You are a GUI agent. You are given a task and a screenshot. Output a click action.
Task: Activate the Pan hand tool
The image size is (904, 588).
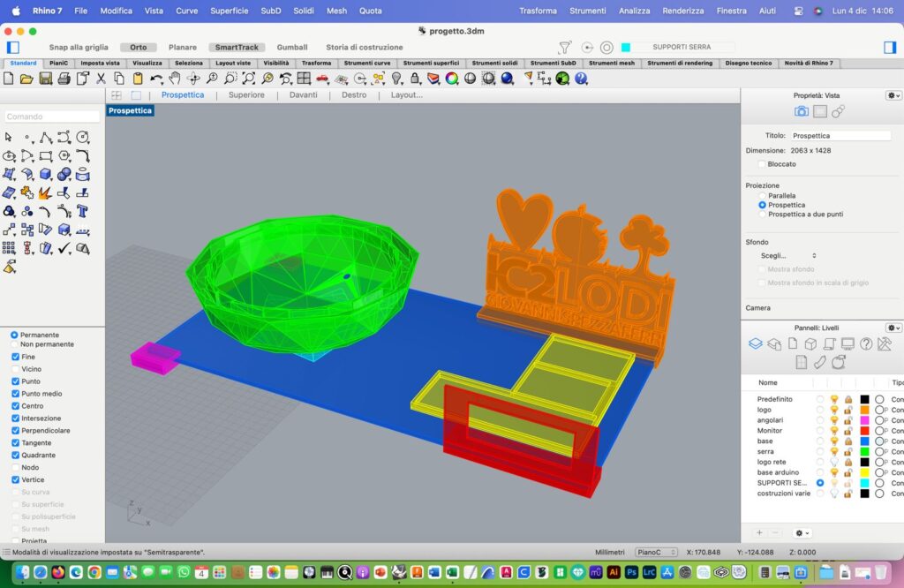(x=175, y=79)
